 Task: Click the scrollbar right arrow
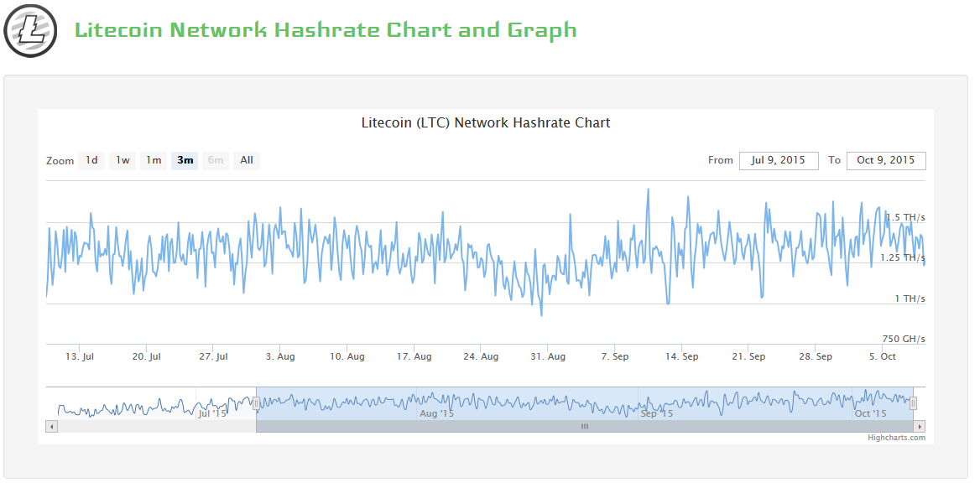(920, 427)
